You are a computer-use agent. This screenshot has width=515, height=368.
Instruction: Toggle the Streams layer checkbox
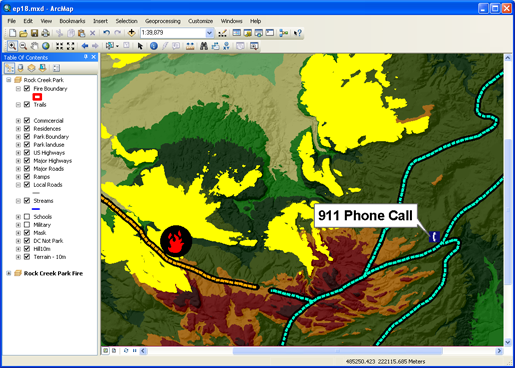point(27,200)
